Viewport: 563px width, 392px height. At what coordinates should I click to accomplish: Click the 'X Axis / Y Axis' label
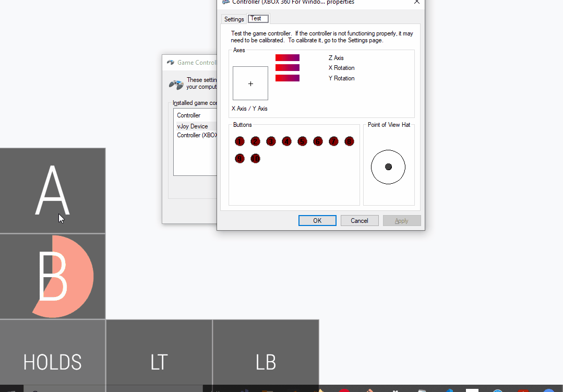pos(249,109)
